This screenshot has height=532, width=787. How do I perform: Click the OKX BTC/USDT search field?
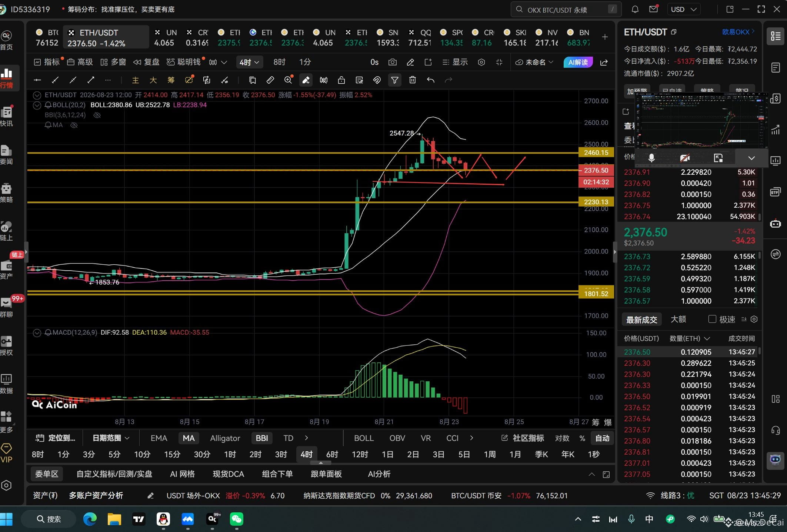coord(566,10)
